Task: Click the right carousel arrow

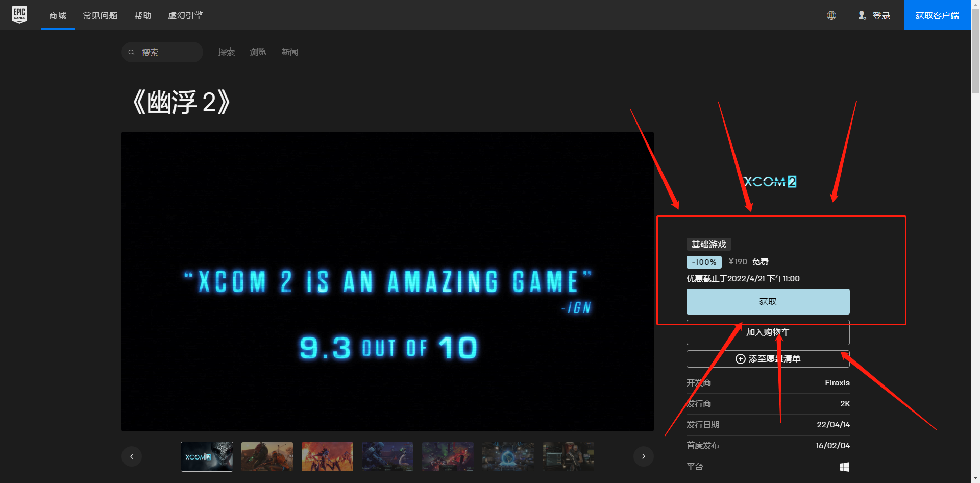Action: click(644, 456)
